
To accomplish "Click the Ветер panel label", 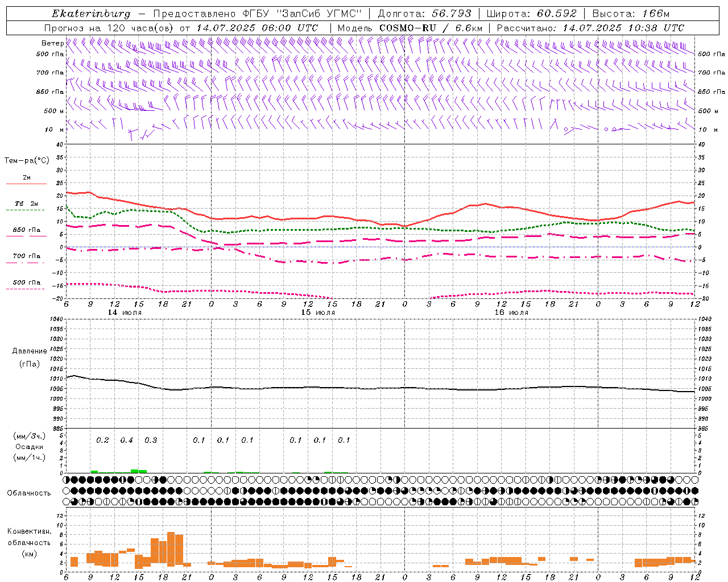I will click(52, 43).
